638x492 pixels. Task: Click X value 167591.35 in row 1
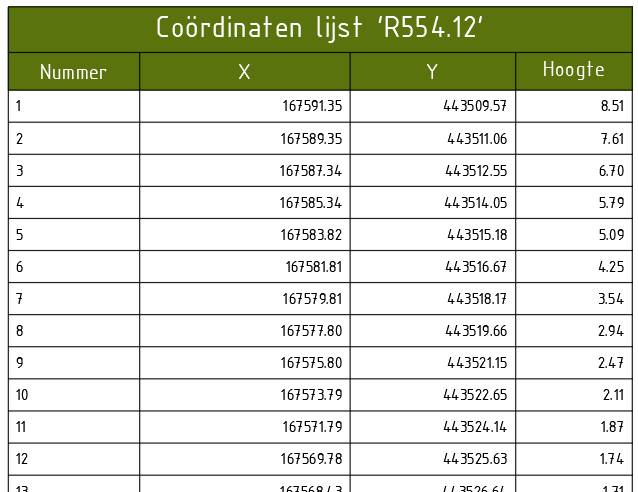[312, 106]
